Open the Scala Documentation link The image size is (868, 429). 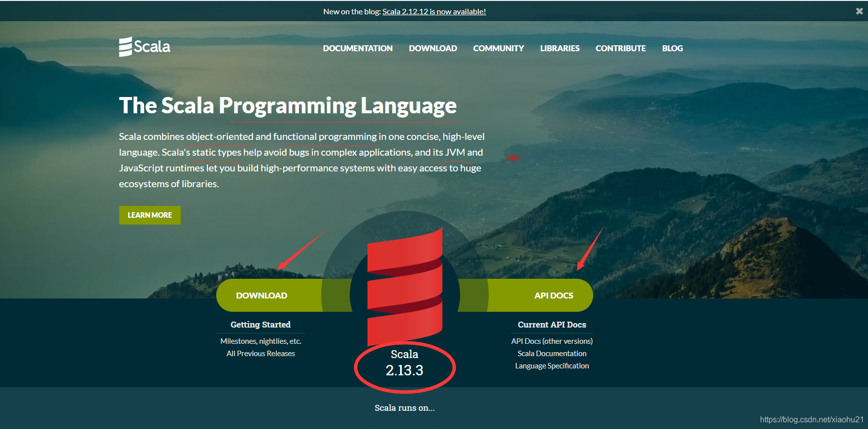pos(552,353)
